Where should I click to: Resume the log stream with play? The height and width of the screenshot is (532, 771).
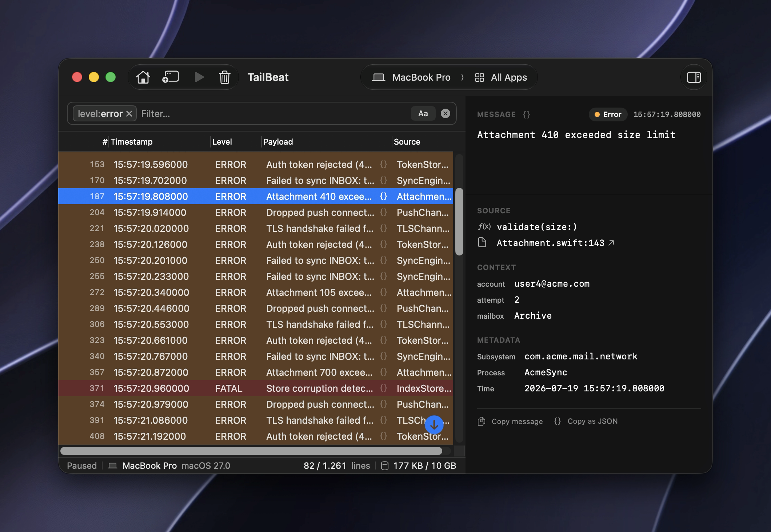199,77
